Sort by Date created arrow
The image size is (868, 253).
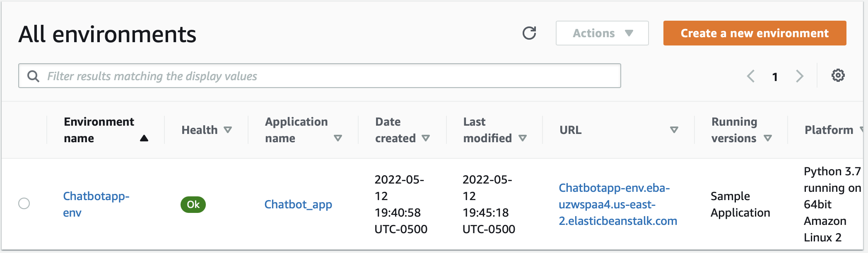[x=426, y=138]
